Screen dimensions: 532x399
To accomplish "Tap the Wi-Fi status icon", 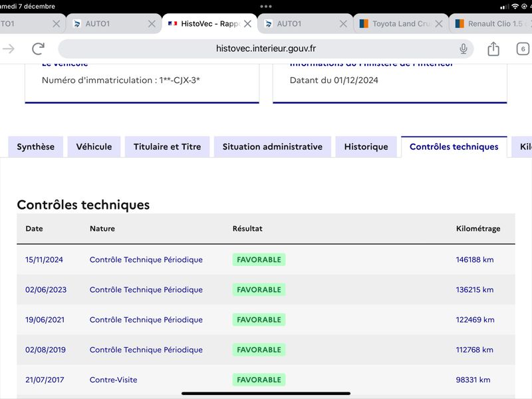I will tap(515, 7).
